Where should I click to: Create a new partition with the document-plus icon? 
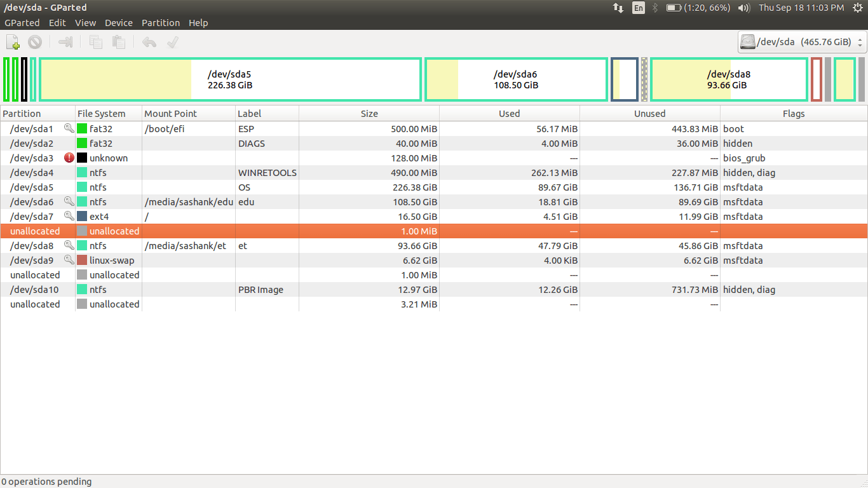click(12, 41)
